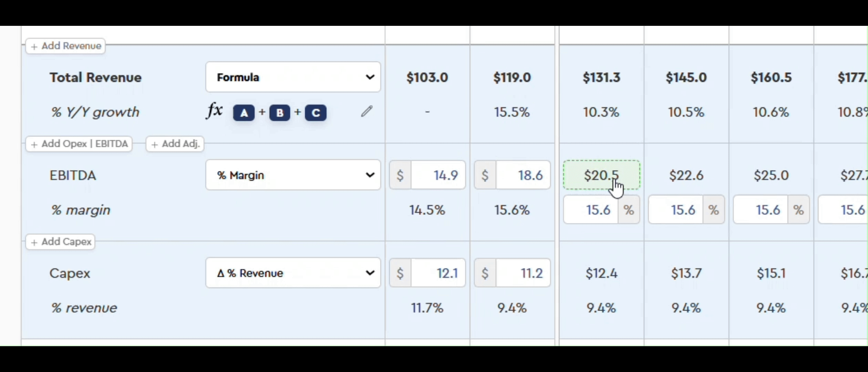This screenshot has width=868, height=372.
Task: Edit % margin input below $22.6
Action: (x=676, y=209)
